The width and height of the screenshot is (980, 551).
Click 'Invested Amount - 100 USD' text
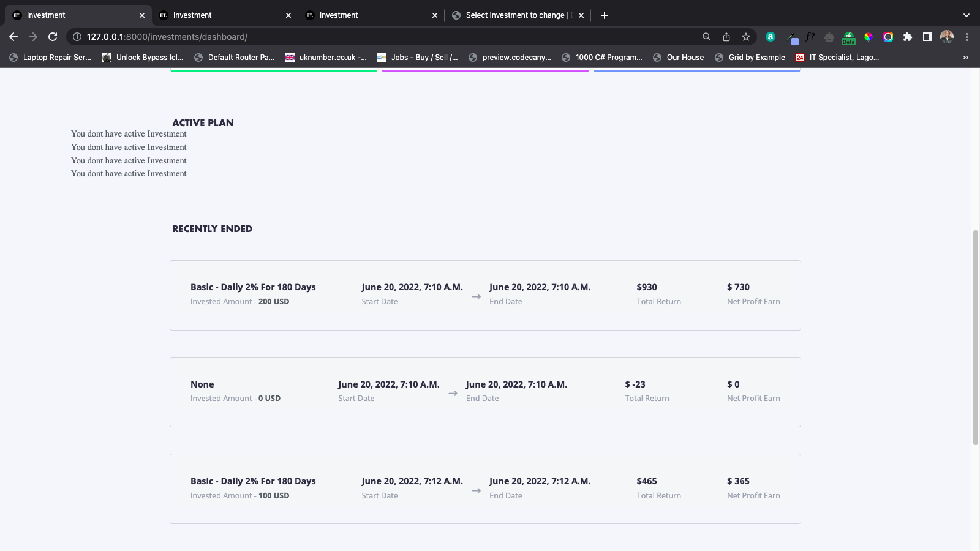[239, 496]
